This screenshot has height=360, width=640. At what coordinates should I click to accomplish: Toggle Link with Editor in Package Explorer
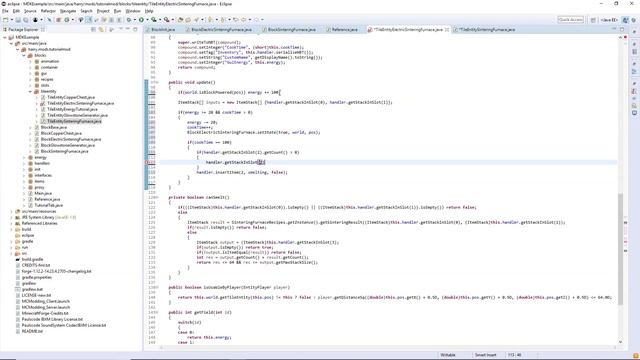101,29
